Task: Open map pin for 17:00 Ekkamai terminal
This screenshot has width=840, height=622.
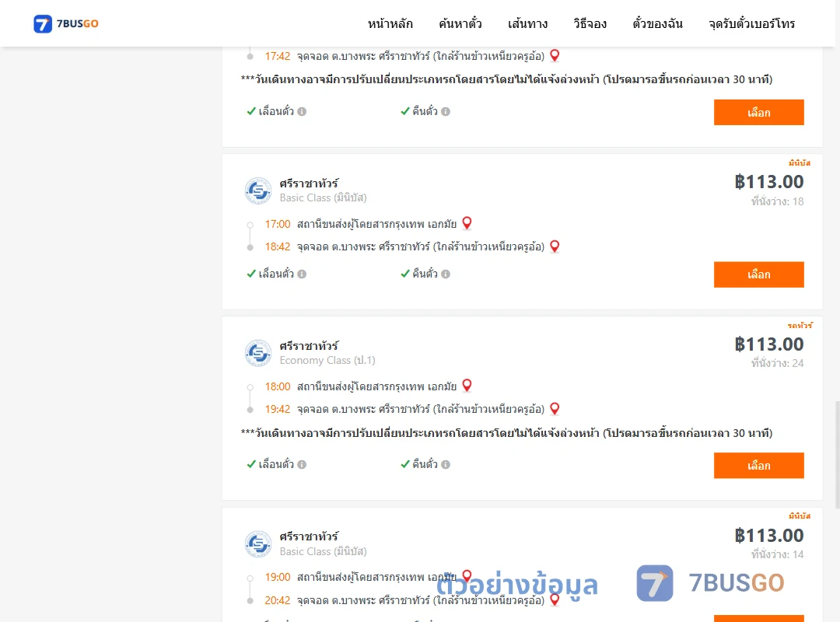Action: (x=467, y=223)
